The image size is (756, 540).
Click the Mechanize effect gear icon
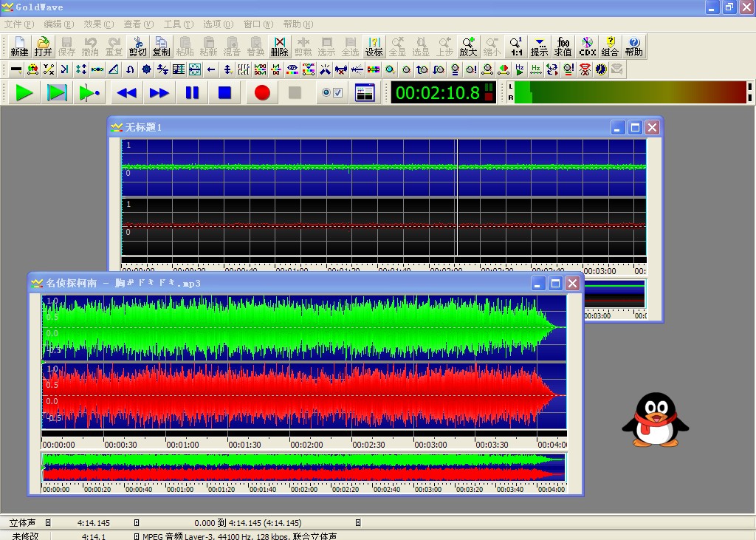(146, 69)
